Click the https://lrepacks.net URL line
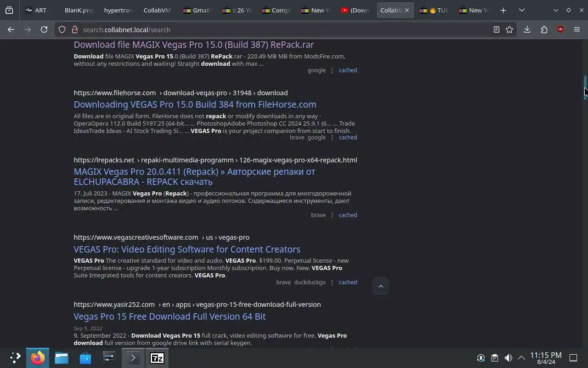The image size is (588, 368). (x=215, y=160)
